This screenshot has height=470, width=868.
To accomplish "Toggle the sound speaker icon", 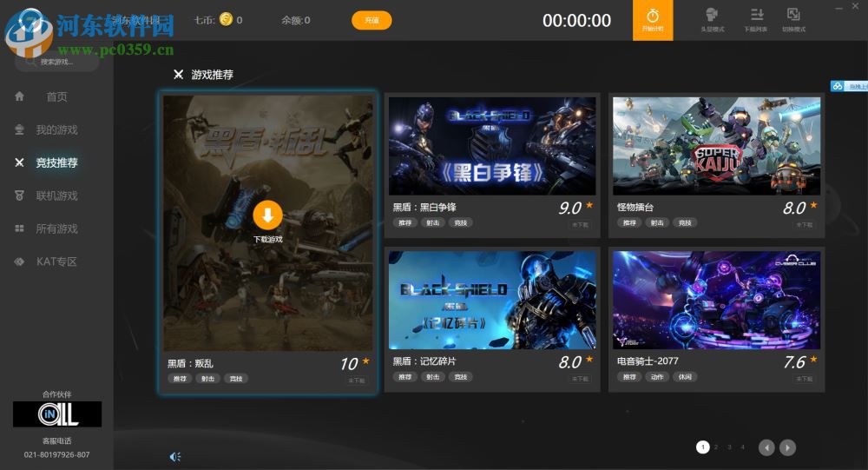I will point(175,457).
